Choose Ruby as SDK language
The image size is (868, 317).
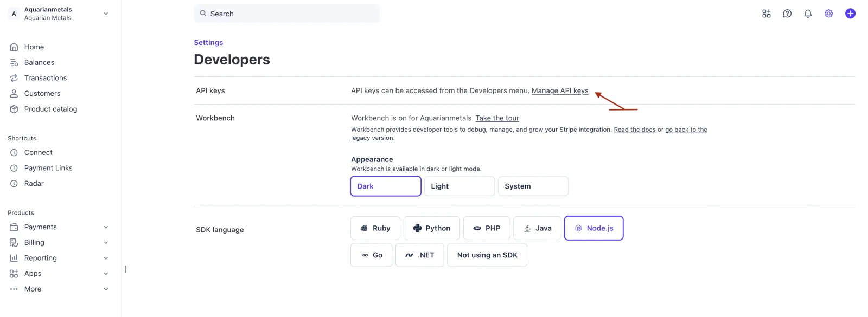[x=375, y=228]
